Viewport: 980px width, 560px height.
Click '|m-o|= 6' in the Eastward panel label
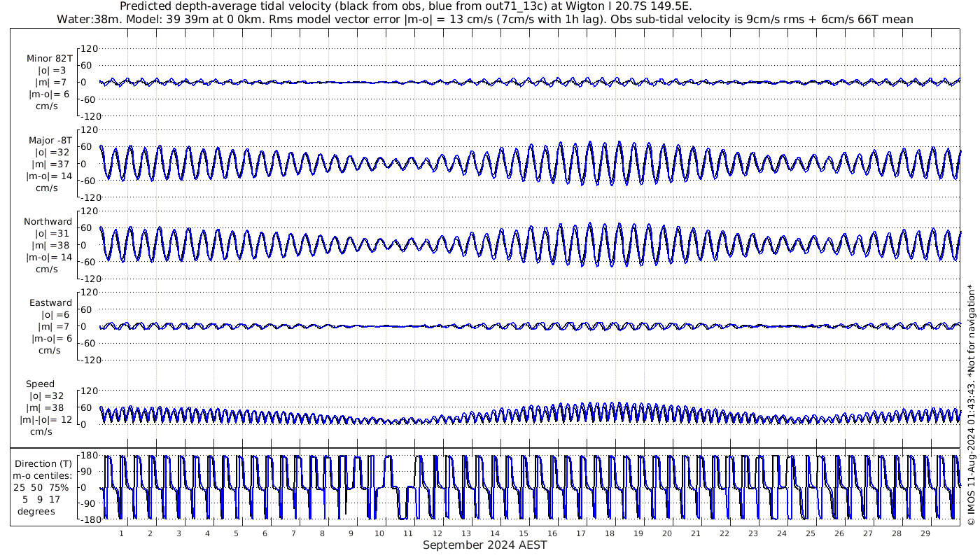coord(51,339)
